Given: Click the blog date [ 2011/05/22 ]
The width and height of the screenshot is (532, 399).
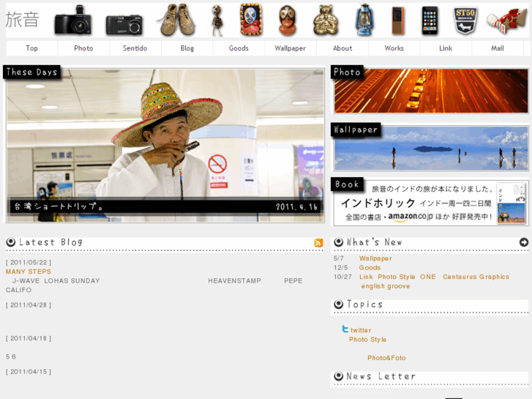Looking at the screenshot, I should click(x=29, y=263).
